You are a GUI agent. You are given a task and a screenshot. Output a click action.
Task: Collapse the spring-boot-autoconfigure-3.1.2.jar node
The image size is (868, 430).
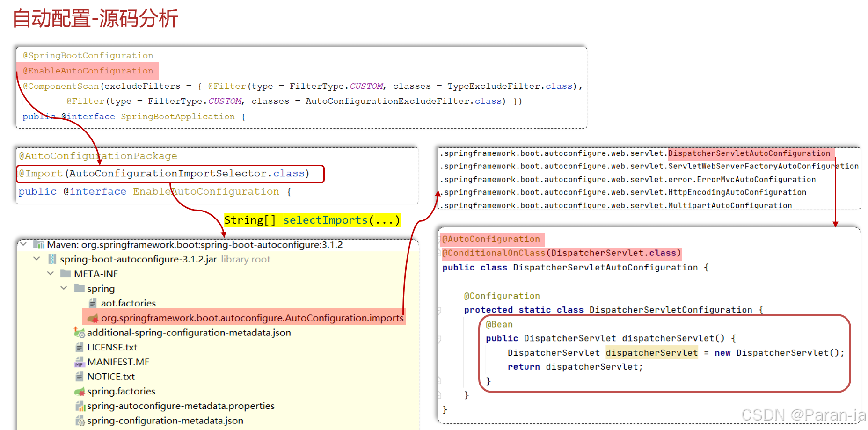[x=37, y=259]
